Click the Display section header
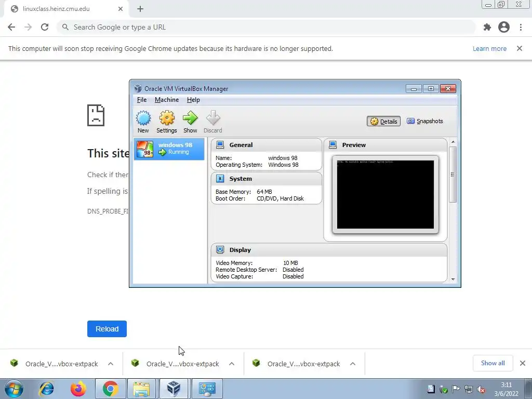The height and width of the screenshot is (399, 532). pyautogui.click(x=329, y=250)
